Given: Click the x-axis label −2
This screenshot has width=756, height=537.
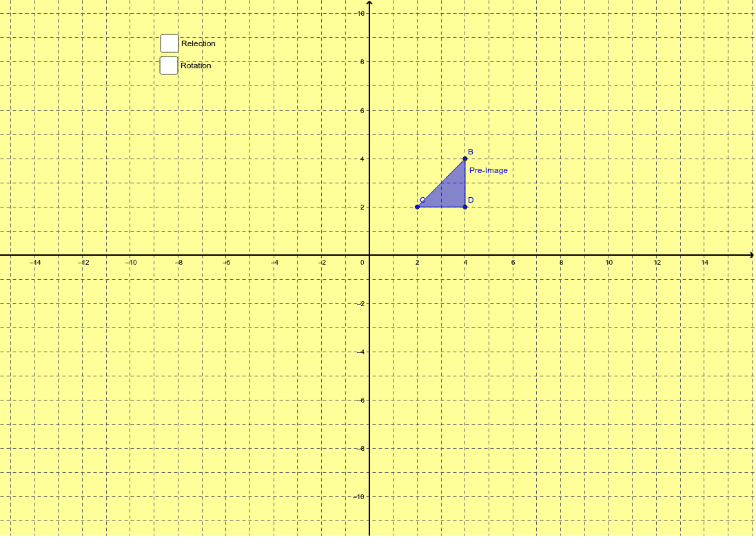Looking at the screenshot, I should [322, 263].
